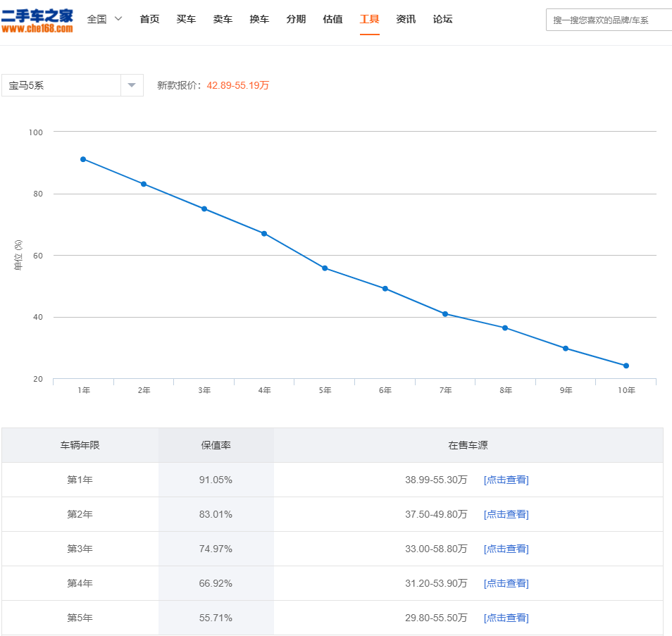Viewport: 672px width, 636px height.
Task: Click 点击查看 link for 第2年 row
Action: click(x=506, y=514)
